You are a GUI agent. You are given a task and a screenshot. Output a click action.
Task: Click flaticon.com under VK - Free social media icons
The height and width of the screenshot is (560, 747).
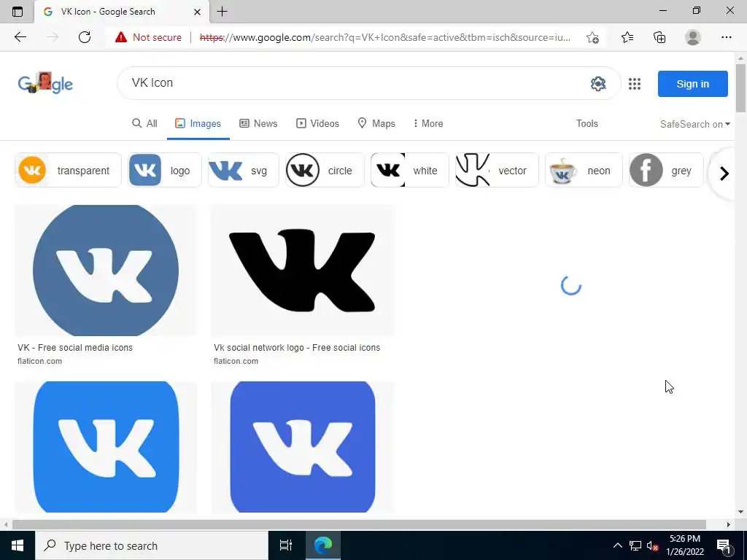(39, 361)
